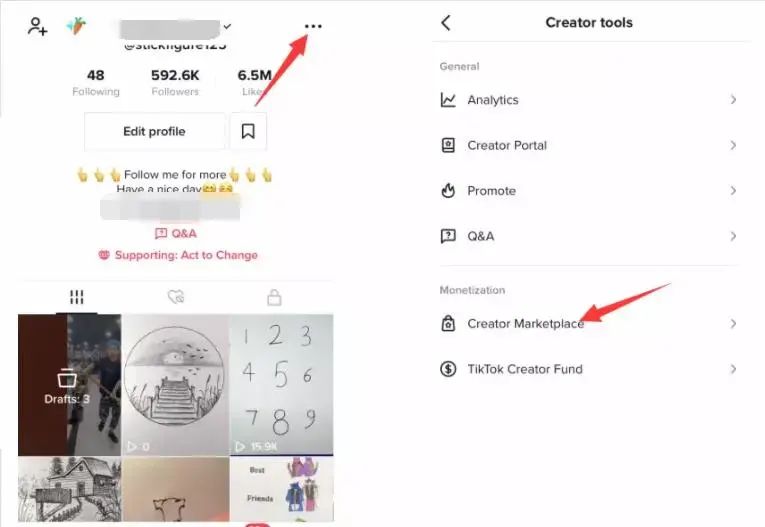Image resolution: width=765 pixels, height=527 pixels.
Task: Click the Edit profile button
Action: [x=155, y=131]
